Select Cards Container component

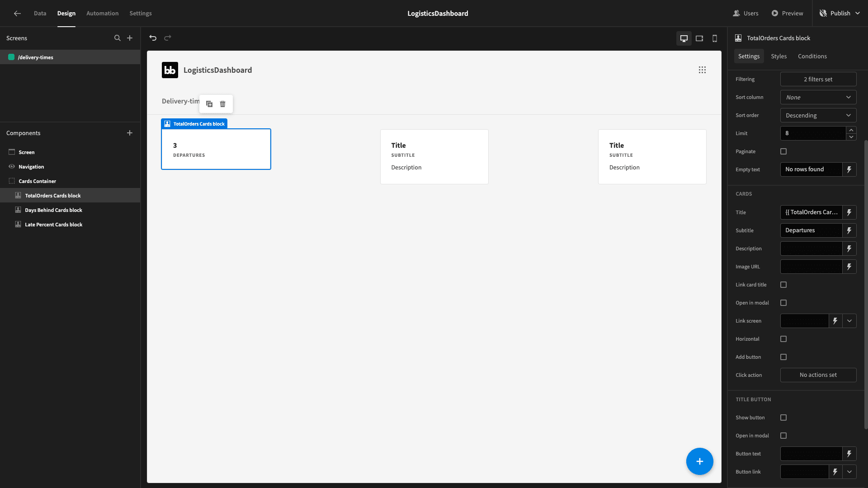coord(70,181)
